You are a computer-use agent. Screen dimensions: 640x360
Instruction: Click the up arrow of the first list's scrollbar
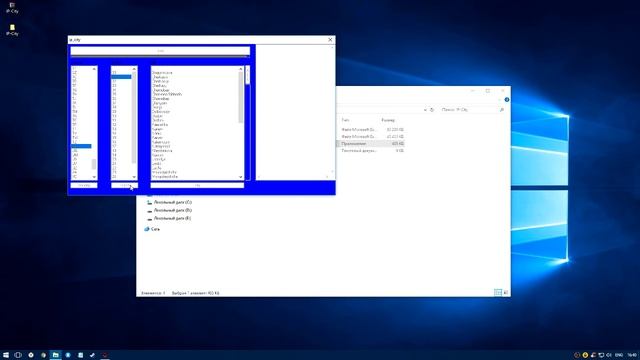[x=94, y=69]
